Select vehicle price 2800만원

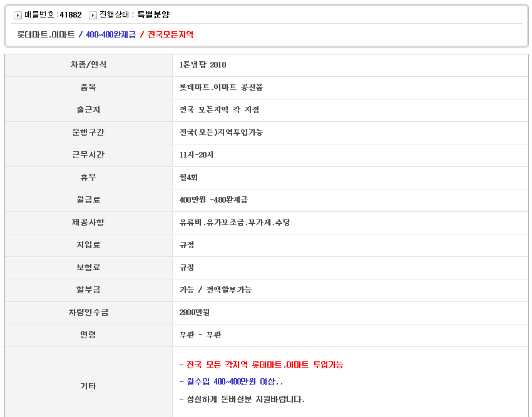click(195, 312)
